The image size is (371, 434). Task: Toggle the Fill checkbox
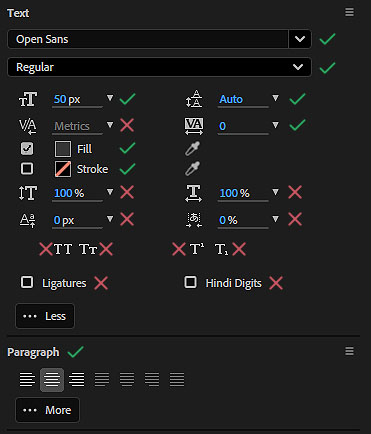[x=27, y=149]
